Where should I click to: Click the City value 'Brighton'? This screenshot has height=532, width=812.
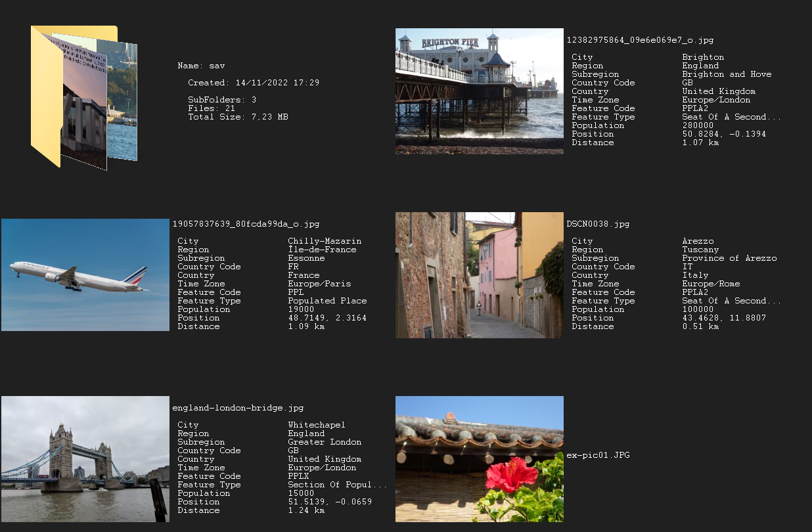click(703, 57)
